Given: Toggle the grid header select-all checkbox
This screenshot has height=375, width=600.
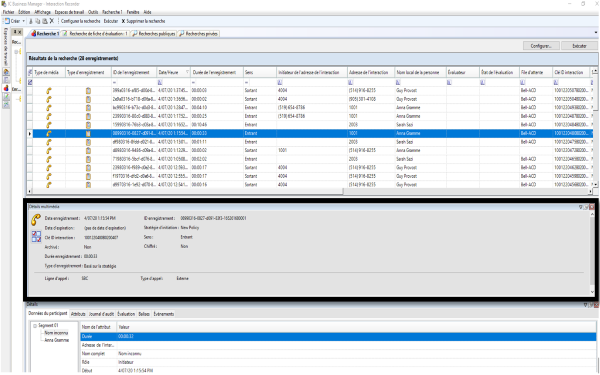Looking at the screenshot, I should click(x=30, y=72).
